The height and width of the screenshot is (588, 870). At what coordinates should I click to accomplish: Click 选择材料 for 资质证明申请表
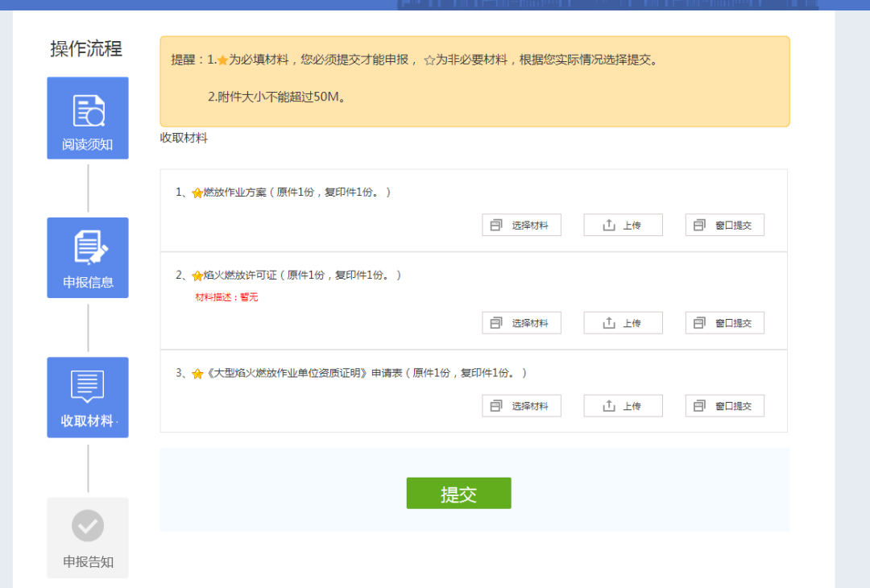point(521,406)
